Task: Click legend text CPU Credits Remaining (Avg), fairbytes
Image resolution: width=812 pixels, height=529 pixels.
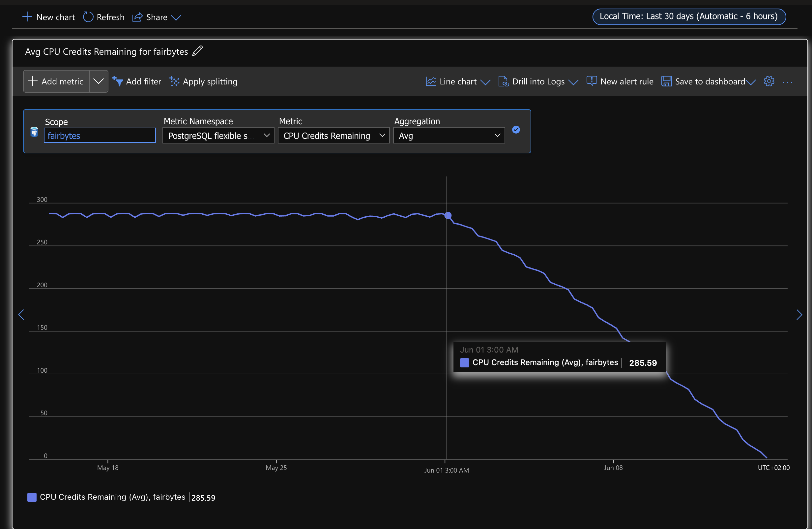Action: tap(113, 497)
